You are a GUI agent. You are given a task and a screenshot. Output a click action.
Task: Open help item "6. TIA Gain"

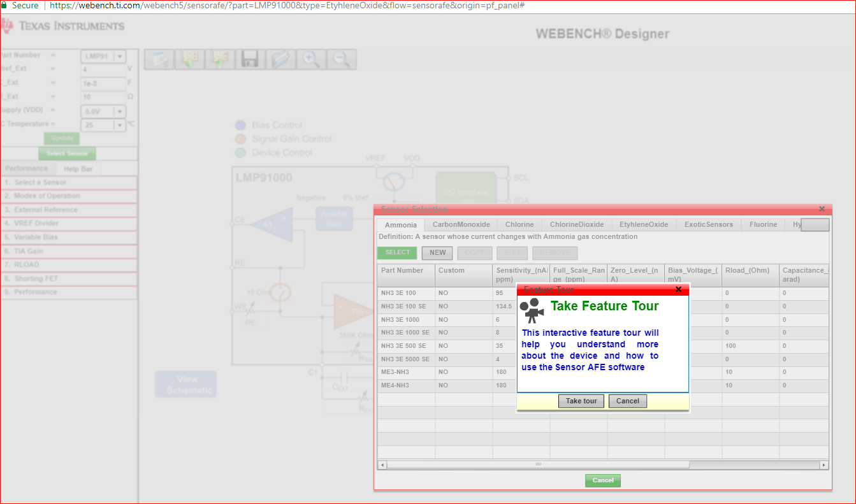pos(69,252)
